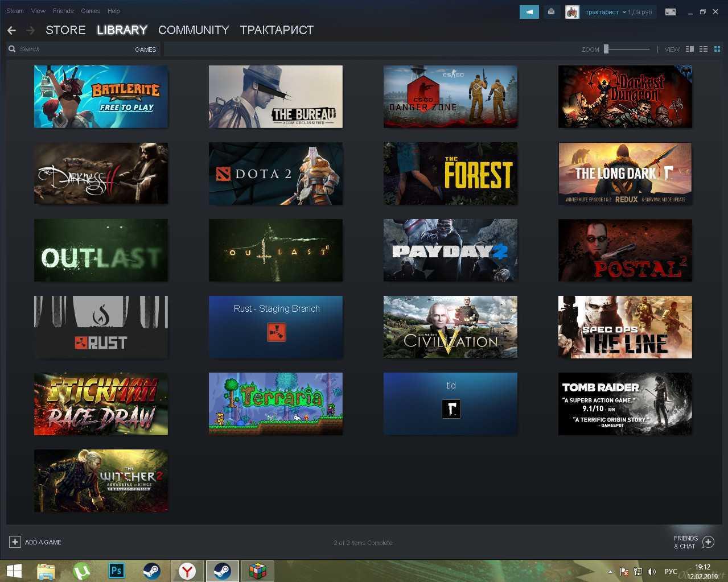Image resolution: width=728 pixels, height=582 pixels.
Task: Select the Tomb Raider tile
Action: pyautogui.click(x=625, y=404)
